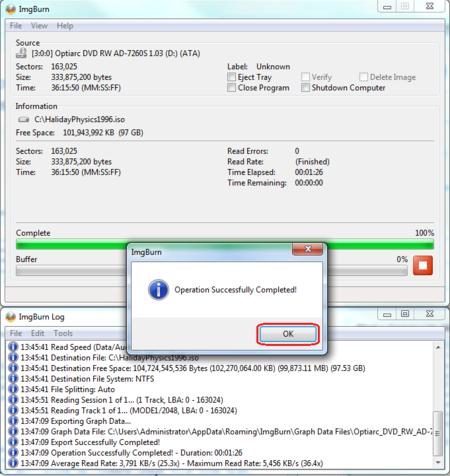Enable the Eject Tray checkbox
This screenshot has width=450, height=476.
tap(231, 77)
